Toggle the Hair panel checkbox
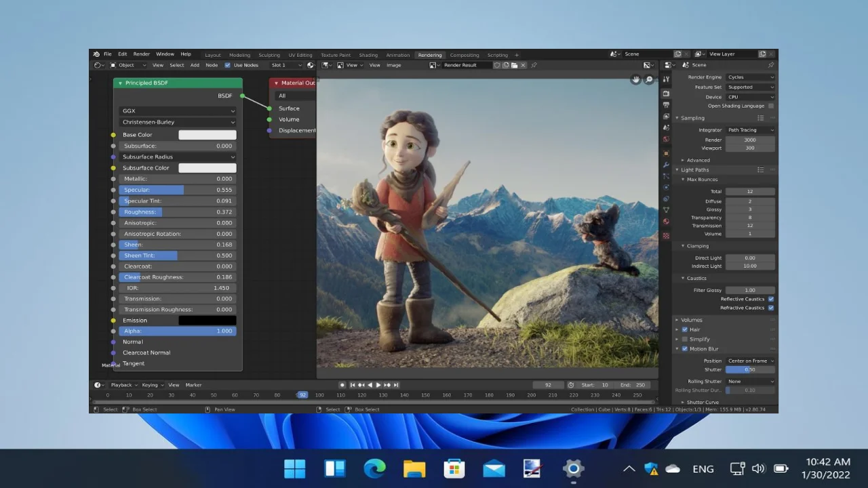Screen dimensions: 868x488 click(684, 329)
